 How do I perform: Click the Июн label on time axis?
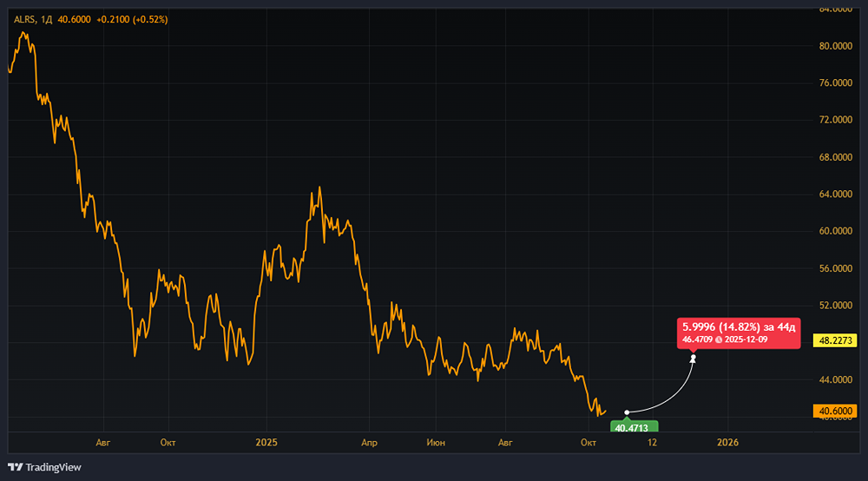(x=437, y=443)
